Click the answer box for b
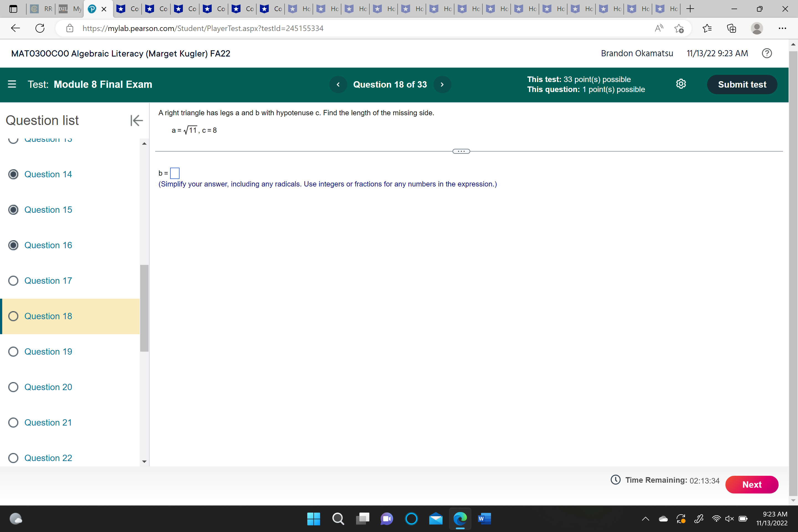Viewport: 798px width, 532px height. 175,173
